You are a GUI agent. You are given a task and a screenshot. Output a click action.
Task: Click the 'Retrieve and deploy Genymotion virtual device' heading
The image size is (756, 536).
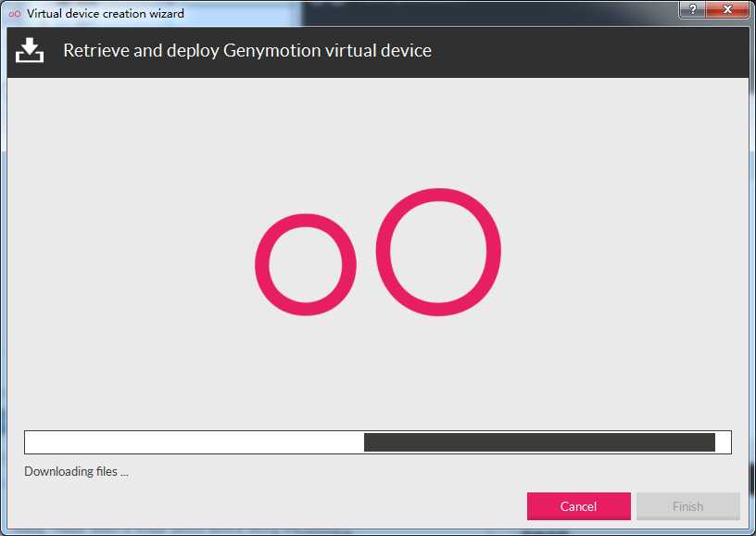(247, 51)
